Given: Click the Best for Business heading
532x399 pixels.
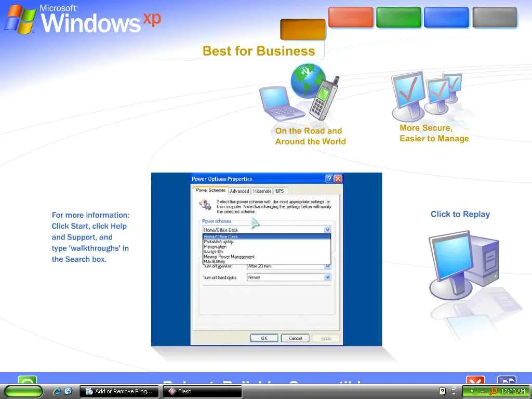Looking at the screenshot, I should pyautogui.click(x=259, y=51).
